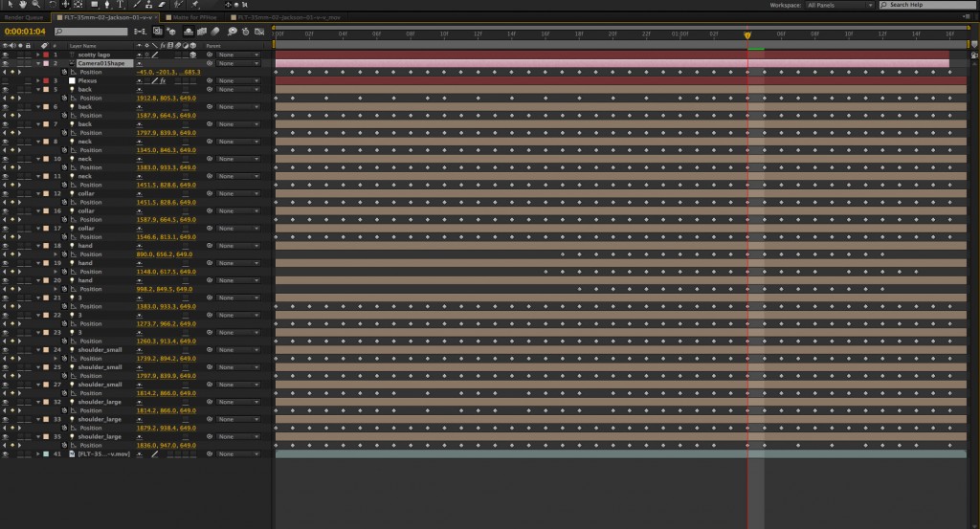Select the Zoom magnifier tool
The width and height of the screenshot is (980, 529).
tap(34, 5)
